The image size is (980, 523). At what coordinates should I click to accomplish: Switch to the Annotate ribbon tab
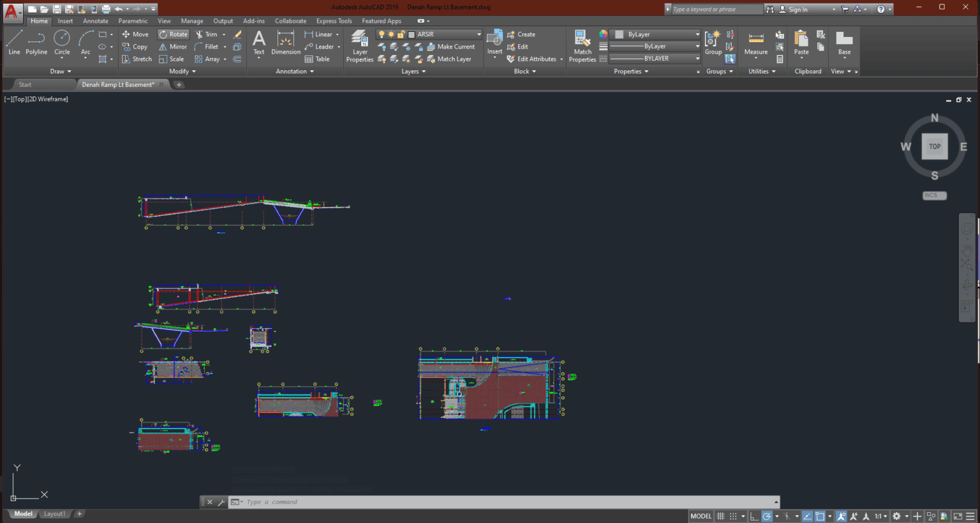pos(95,20)
